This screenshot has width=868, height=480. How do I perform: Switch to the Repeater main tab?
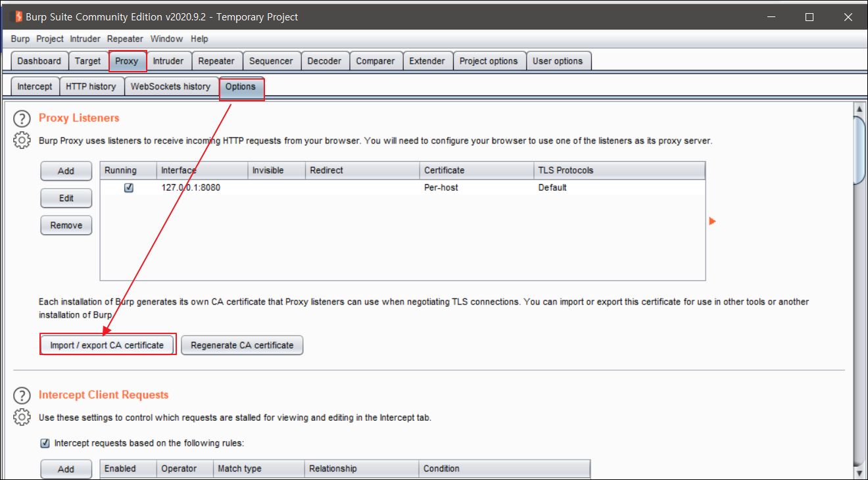tap(216, 61)
